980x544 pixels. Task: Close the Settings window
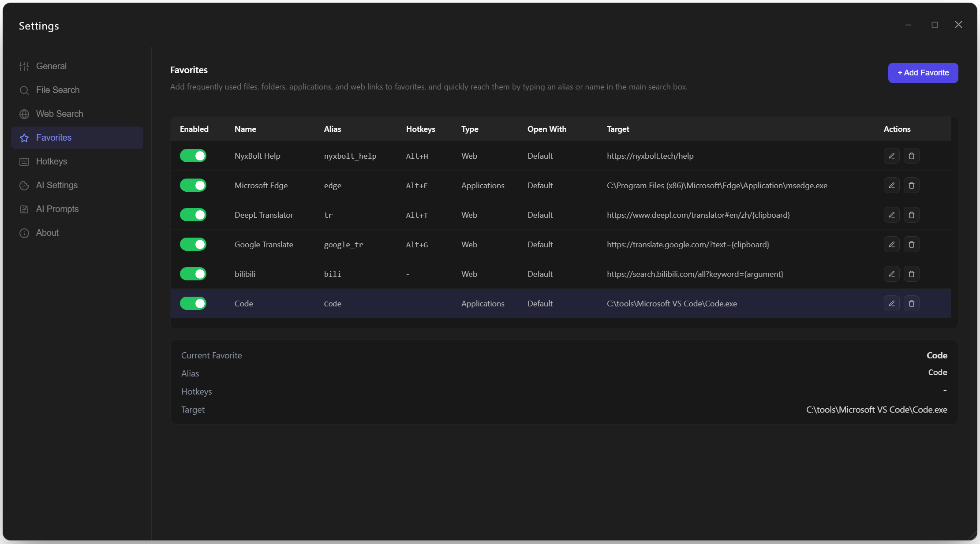(x=958, y=25)
